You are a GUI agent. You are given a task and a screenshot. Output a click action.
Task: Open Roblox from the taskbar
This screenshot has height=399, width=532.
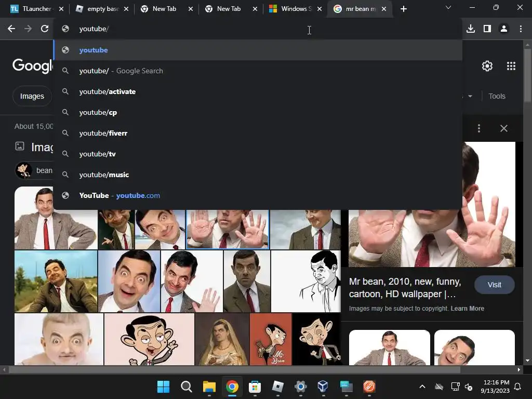(277, 387)
